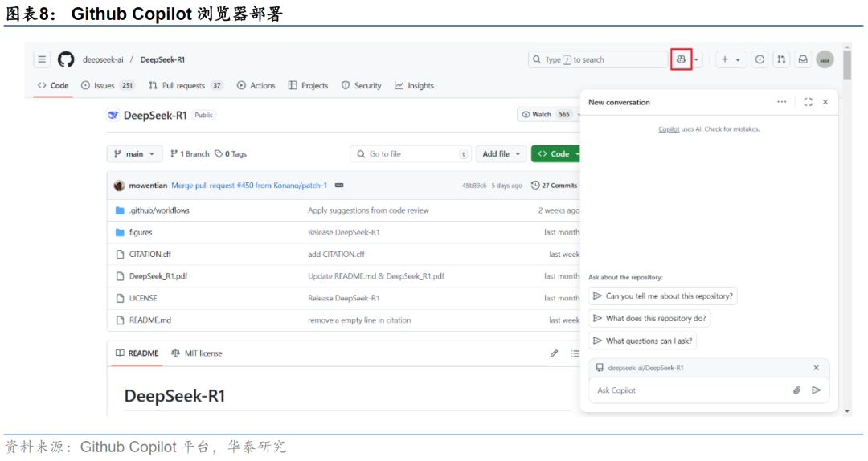868x461 pixels.
Task: Open the 27 Commits history link
Action: tap(555, 186)
